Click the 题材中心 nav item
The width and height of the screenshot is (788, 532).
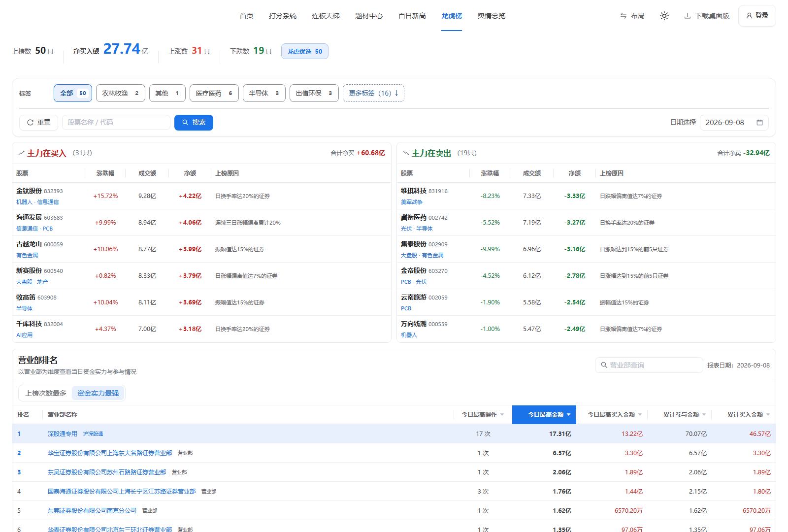[369, 16]
